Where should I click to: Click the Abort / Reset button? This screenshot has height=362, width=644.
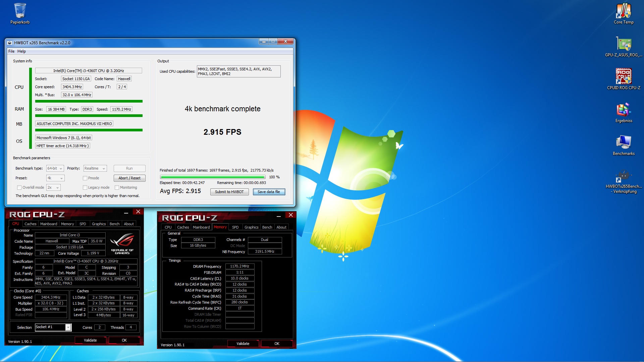[x=129, y=178]
